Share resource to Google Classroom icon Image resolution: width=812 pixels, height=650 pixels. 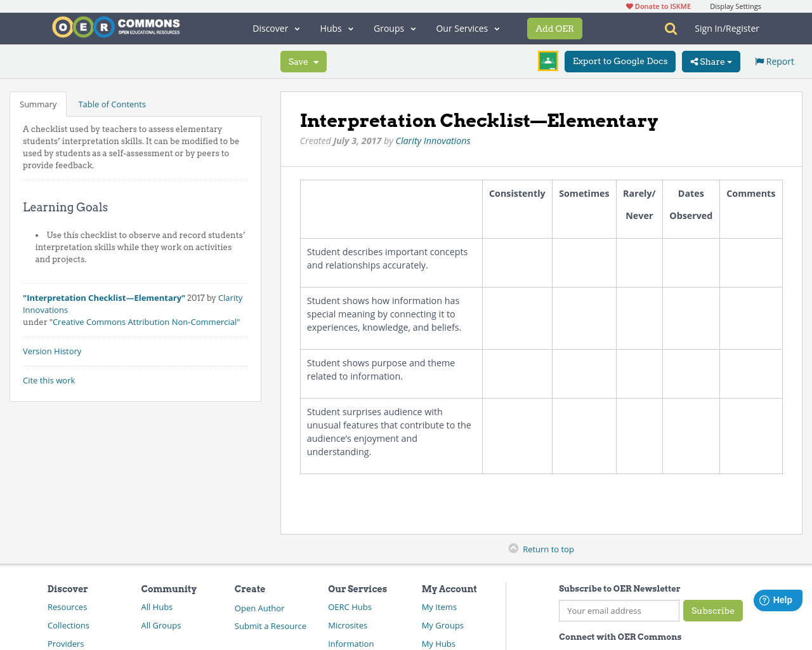(547, 61)
